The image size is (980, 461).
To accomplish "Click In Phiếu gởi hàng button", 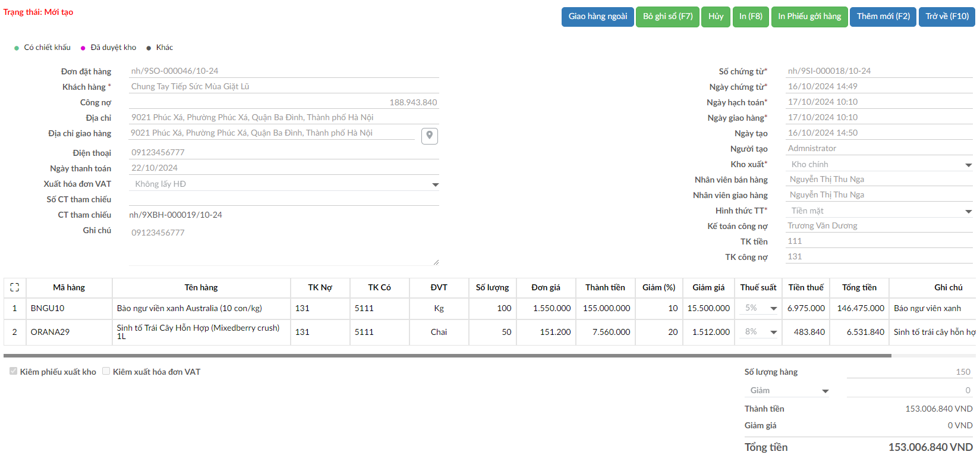I will tap(809, 17).
